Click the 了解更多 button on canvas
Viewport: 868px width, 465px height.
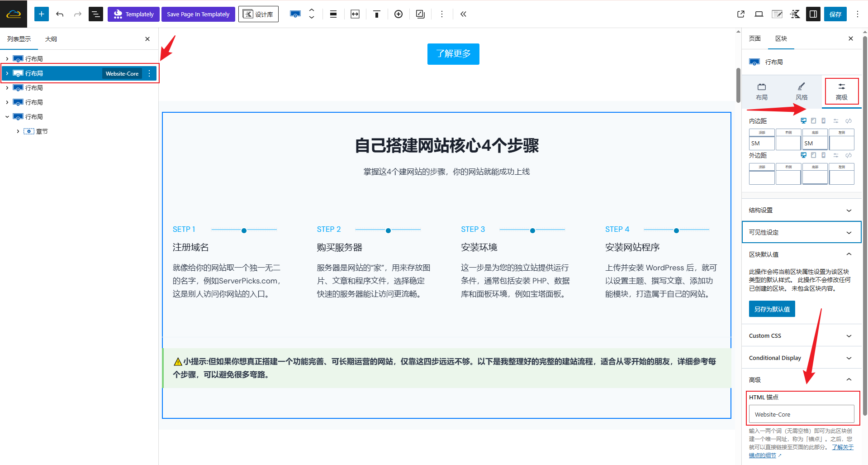coord(453,54)
